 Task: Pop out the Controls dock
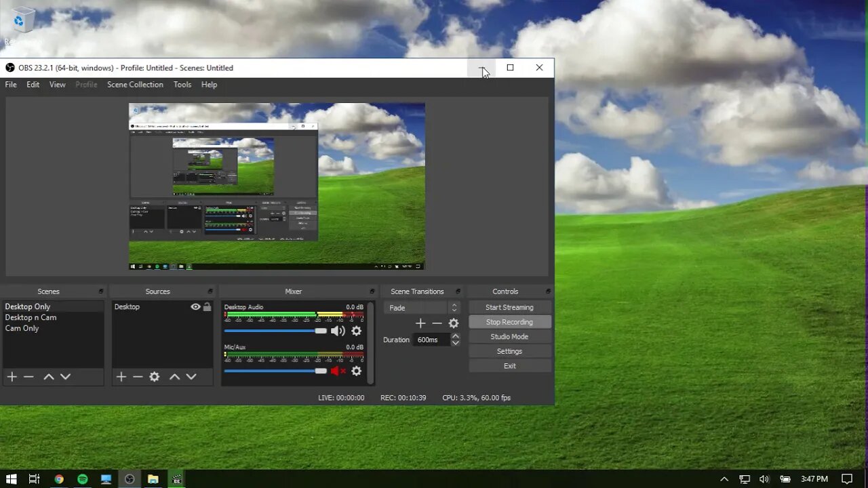(x=548, y=291)
